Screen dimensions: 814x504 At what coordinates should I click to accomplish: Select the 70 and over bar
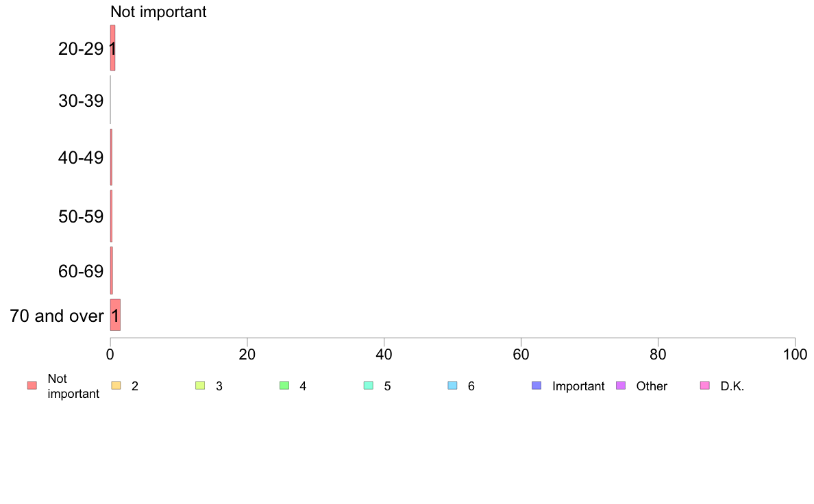pyautogui.click(x=115, y=315)
